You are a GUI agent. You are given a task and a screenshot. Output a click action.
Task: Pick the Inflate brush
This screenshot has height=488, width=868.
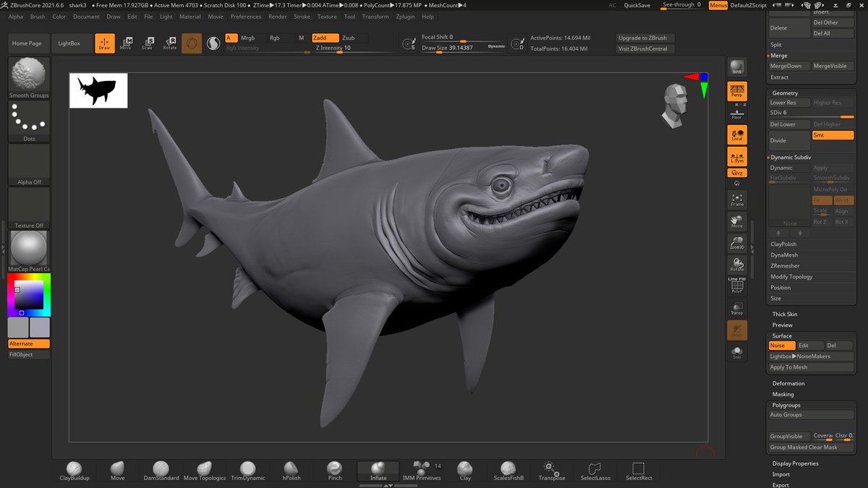[x=378, y=471]
